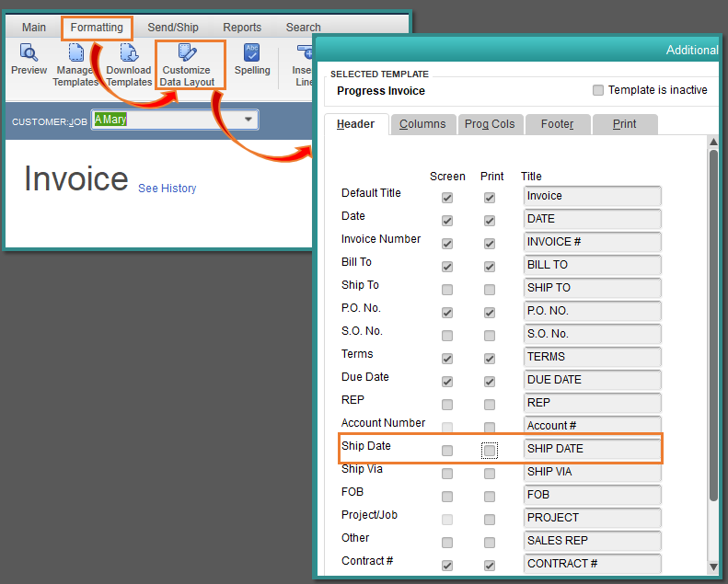728x584 pixels.
Task: Toggle Default Title Print checkbox
Action: (x=490, y=198)
